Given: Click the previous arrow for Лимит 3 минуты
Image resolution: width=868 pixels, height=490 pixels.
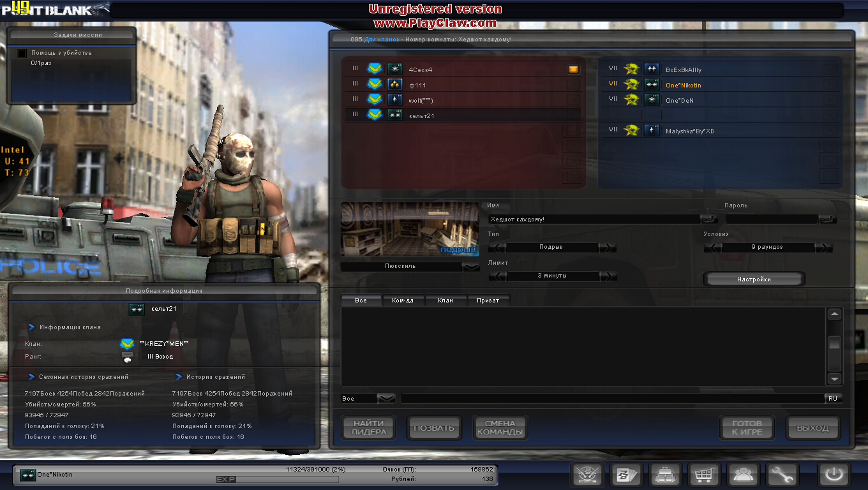Looking at the screenshot, I should coord(497,276).
